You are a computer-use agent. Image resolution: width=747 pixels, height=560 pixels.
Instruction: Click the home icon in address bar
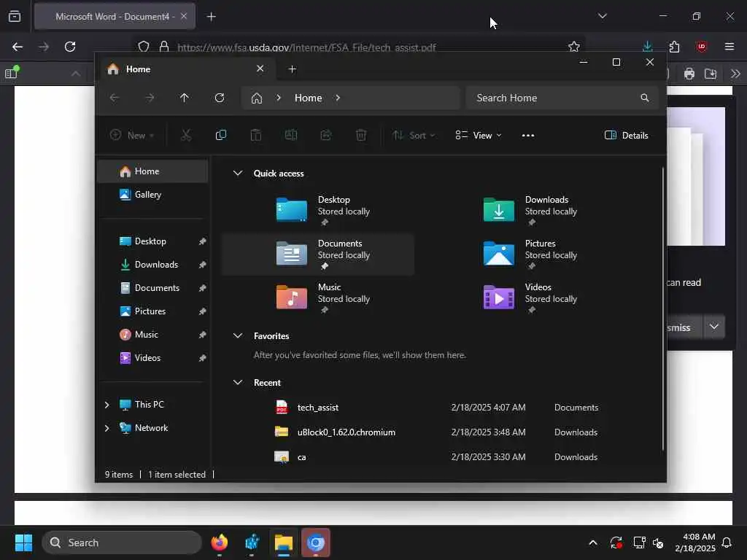257,98
